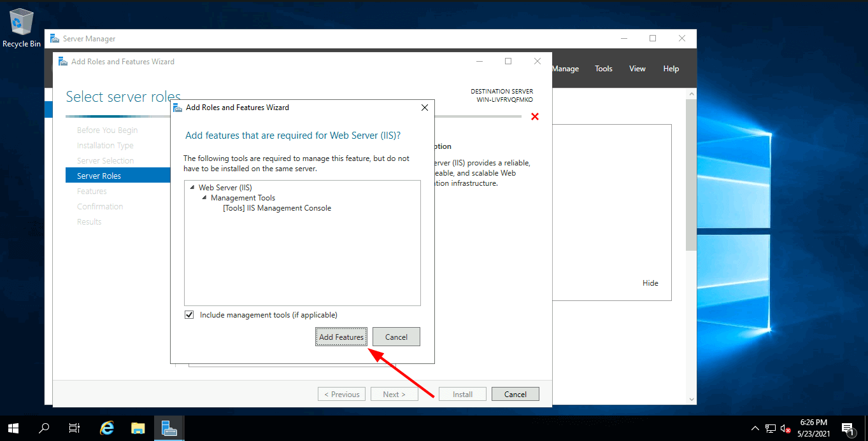Go to Confirmation wizard step
The image size is (868, 441).
click(x=100, y=207)
